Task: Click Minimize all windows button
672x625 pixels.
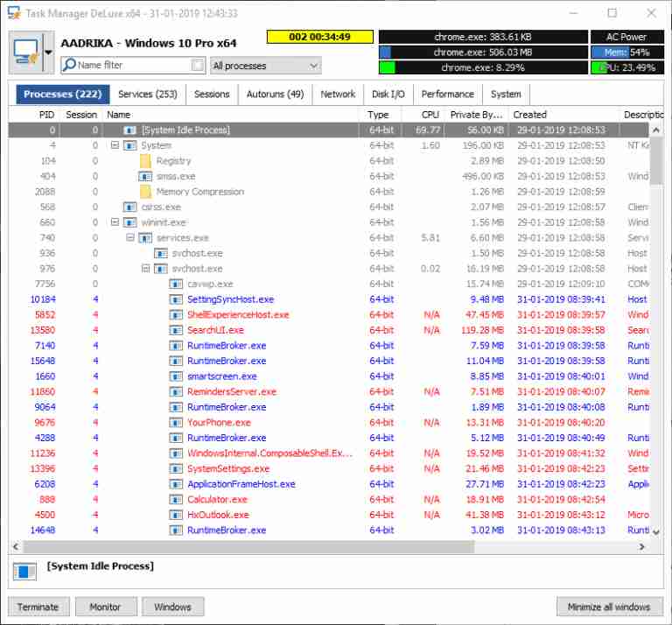Action: point(609,607)
